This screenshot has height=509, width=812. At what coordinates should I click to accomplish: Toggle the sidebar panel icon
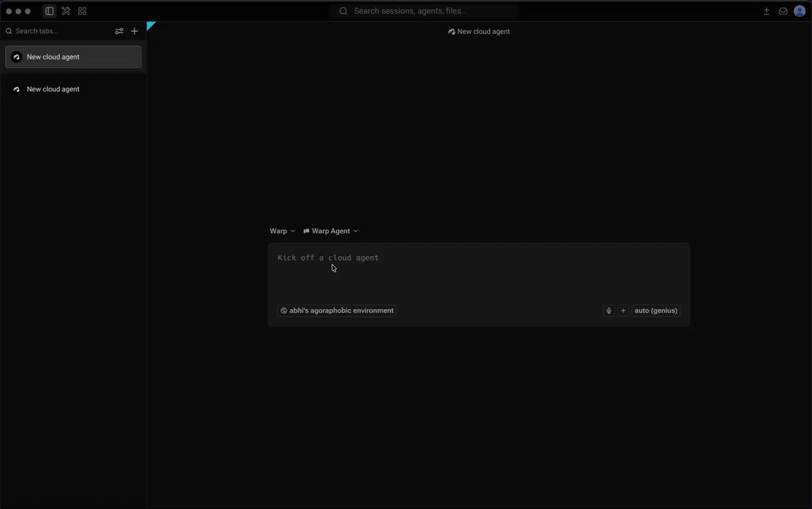tap(50, 11)
